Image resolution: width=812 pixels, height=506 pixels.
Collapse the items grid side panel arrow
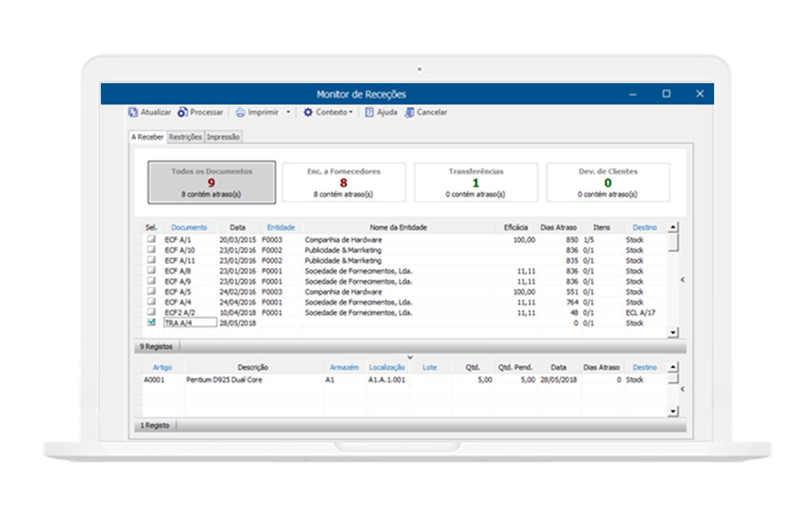point(683,389)
